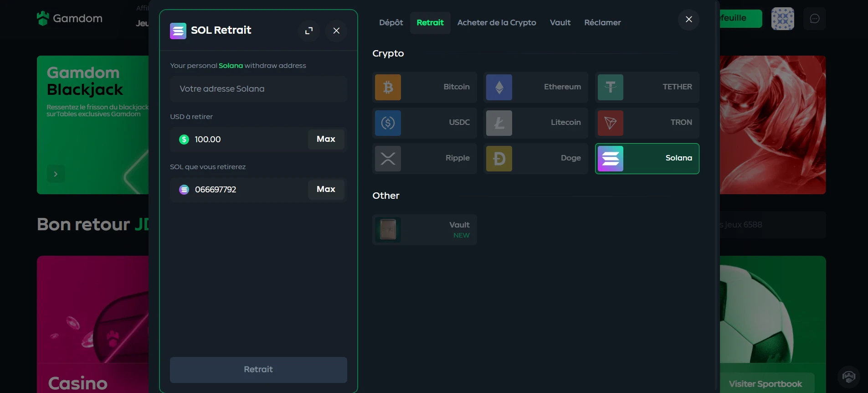
Task: Pick TETHER from the crypto list
Action: pos(647,87)
